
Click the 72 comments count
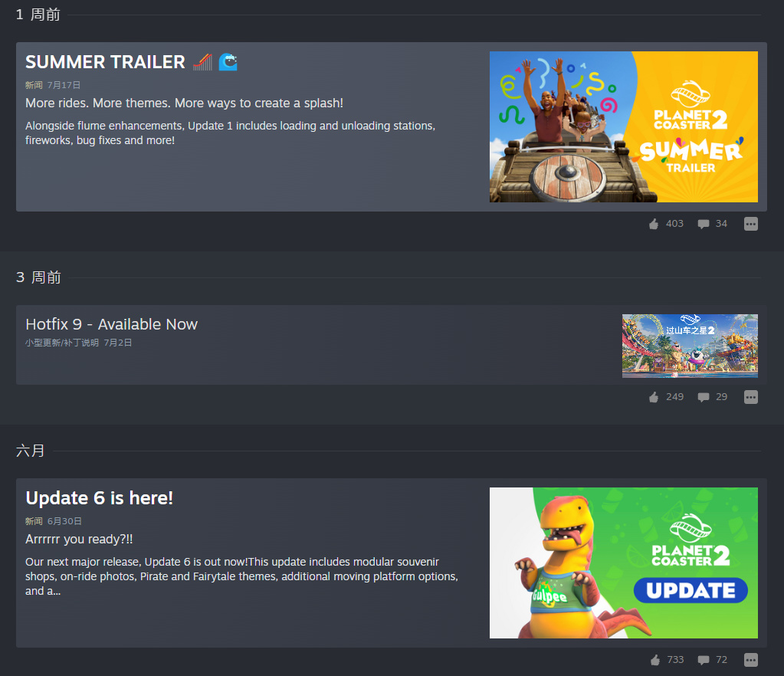(x=721, y=660)
